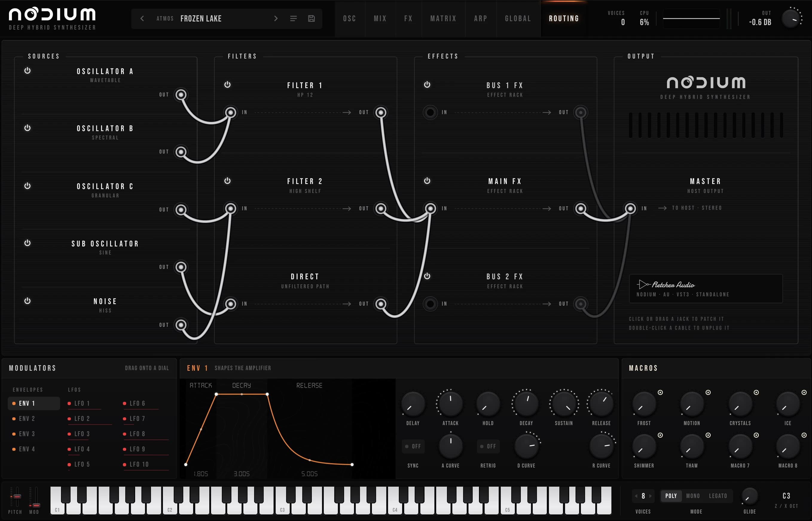This screenshot has height=521, width=812.
Task: Click Bus 2 FX OUT jack
Action: [x=581, y=304]
